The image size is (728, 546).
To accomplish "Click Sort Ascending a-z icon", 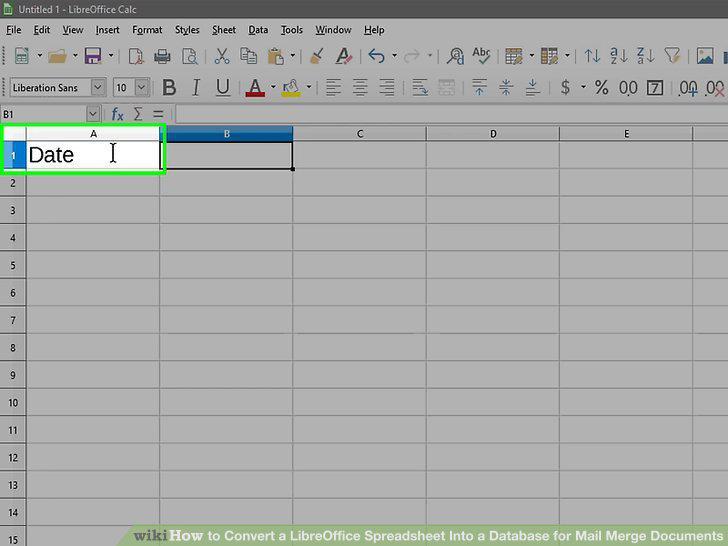I will (619, 56).
